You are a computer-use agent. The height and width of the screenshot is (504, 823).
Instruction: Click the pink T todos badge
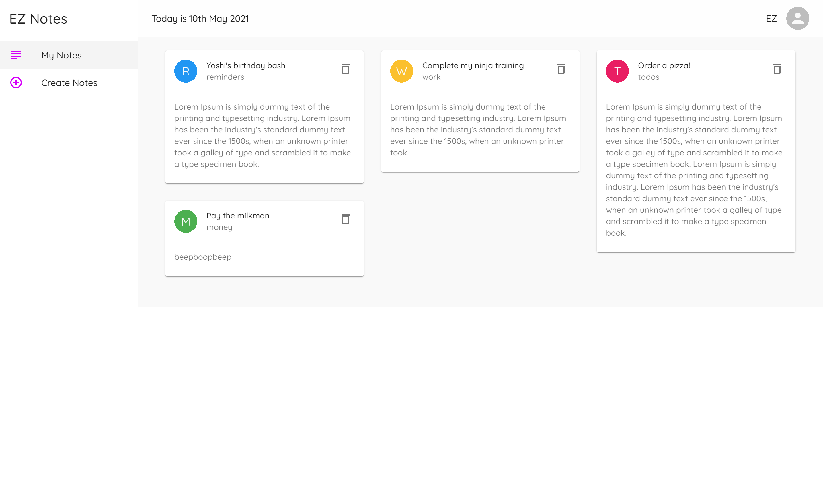coord(617,71)
